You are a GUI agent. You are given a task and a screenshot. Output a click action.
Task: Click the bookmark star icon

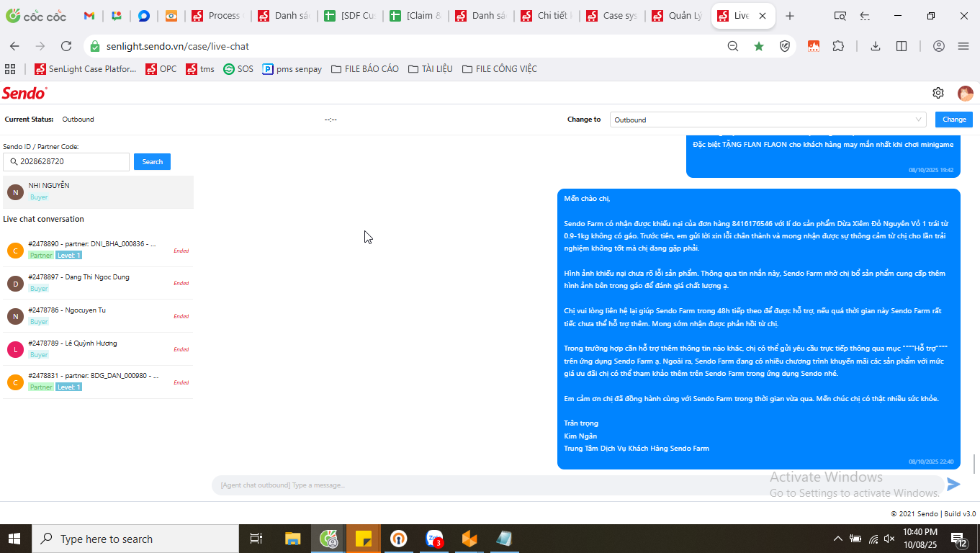click(759, 46)
